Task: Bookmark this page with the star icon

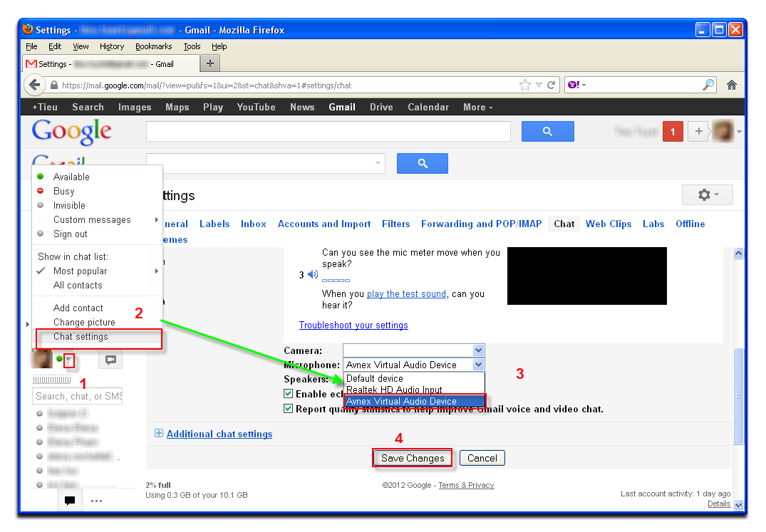Action: coord(525,85)
